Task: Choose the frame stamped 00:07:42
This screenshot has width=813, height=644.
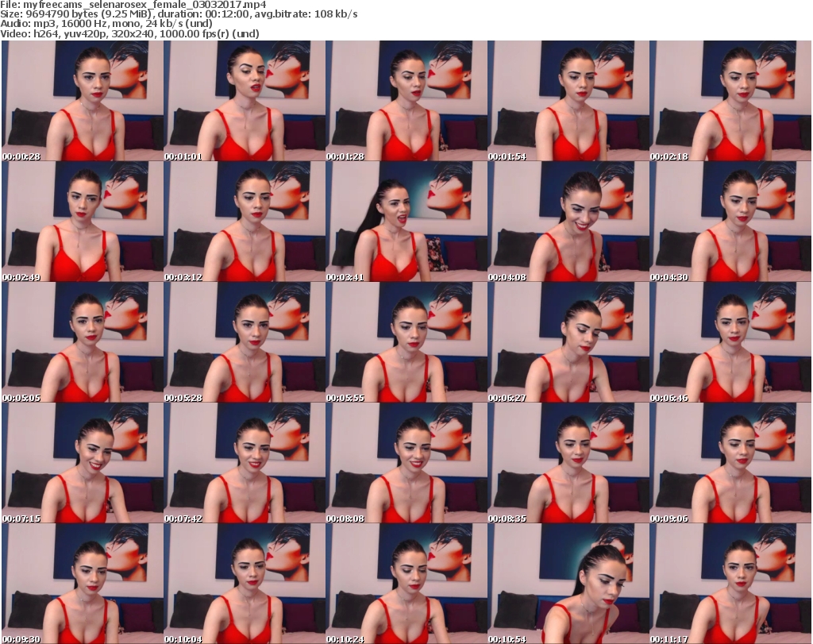Action: [x=245, y=463]
